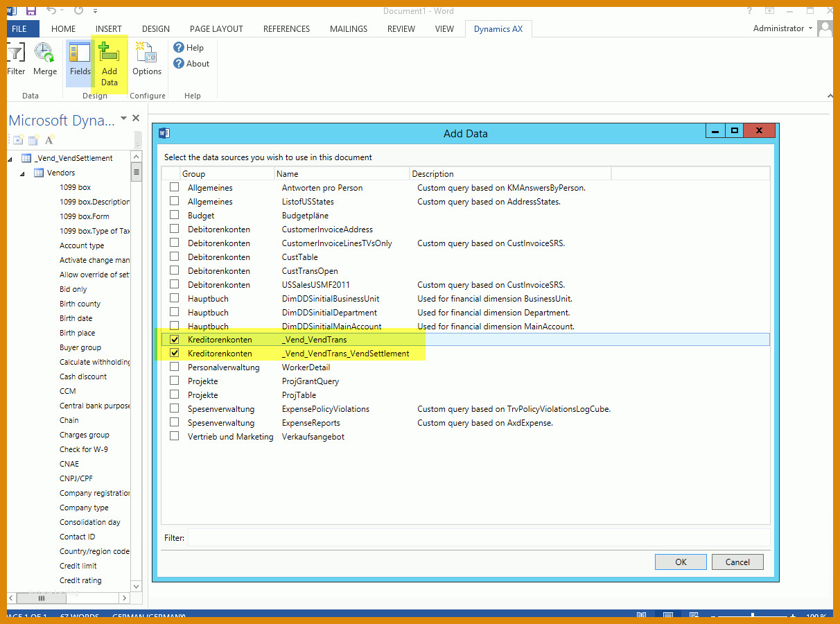Maximize the Add Data dialog
840x624 pixels.
735,130
